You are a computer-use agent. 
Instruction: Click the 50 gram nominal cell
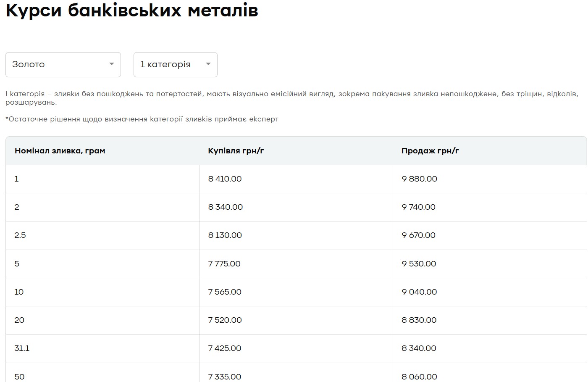pyautogui.click(x=102, y=373)
